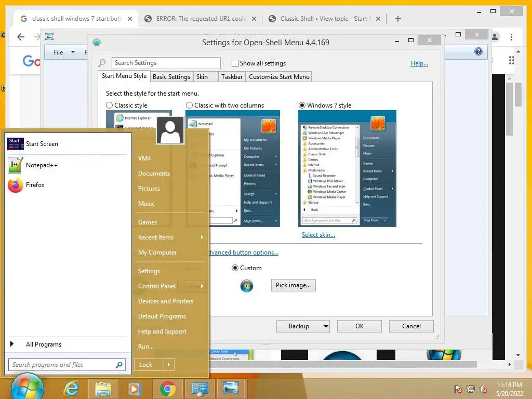Open Chrome's three-dot menu

coord(512,37)
